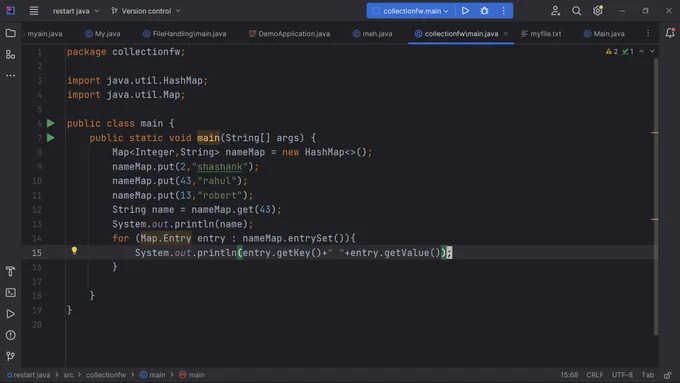Place cursor on 'package collectionfw;' line
Screen dimensions: 680x383
(126, 52)
